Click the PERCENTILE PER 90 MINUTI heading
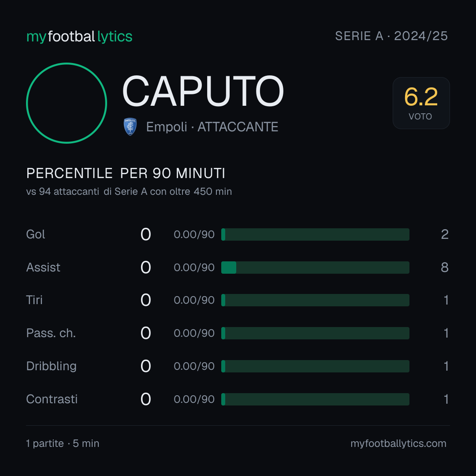 (x=126, y=173)
